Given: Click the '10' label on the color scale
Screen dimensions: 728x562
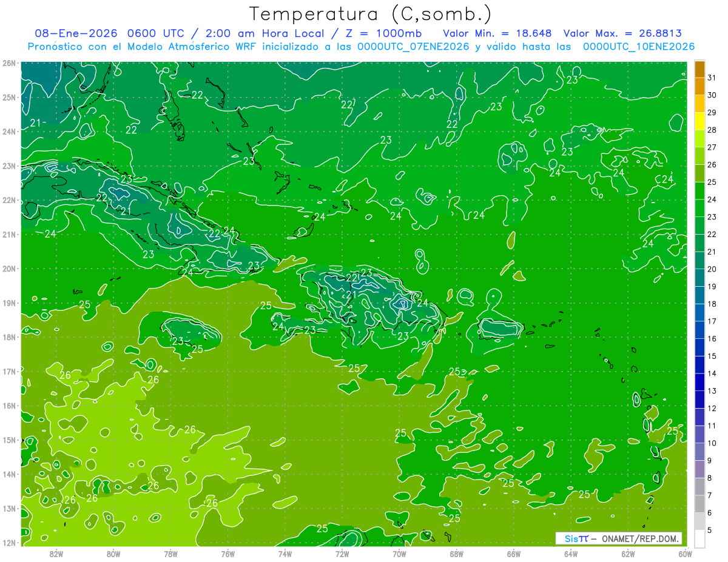Looking at the screenshot, I should point(712,443).
